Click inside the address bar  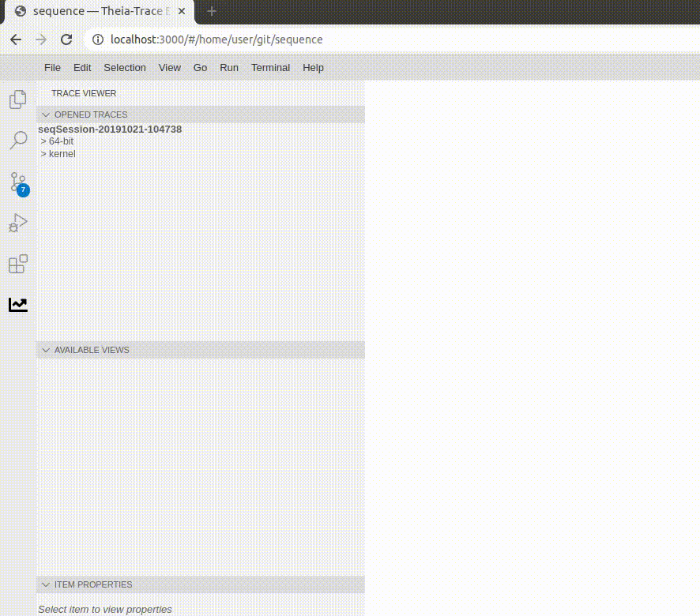click(x=237, y=39)
